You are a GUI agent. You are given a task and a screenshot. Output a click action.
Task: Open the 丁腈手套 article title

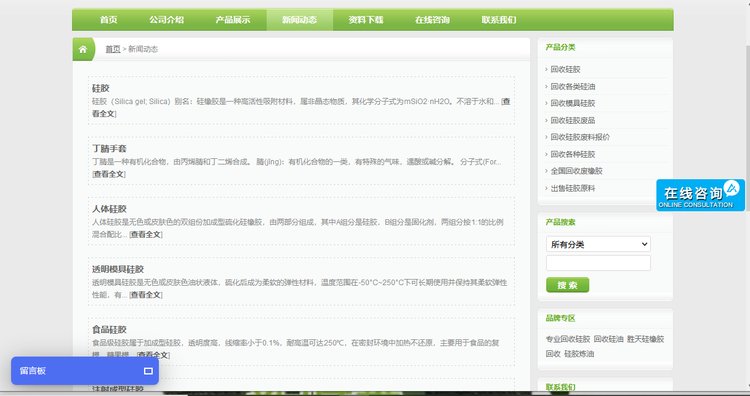(x=109, y=149)
